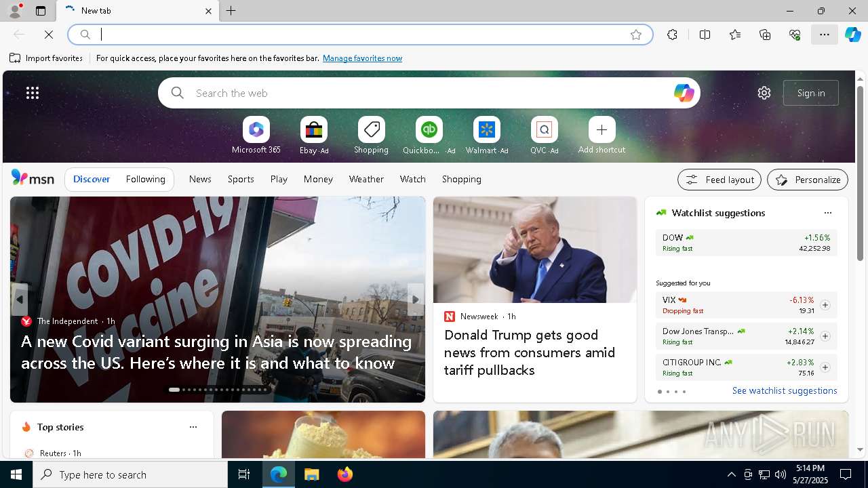
Task: Open Copilot icon in search box
Action: click(684, 93)
